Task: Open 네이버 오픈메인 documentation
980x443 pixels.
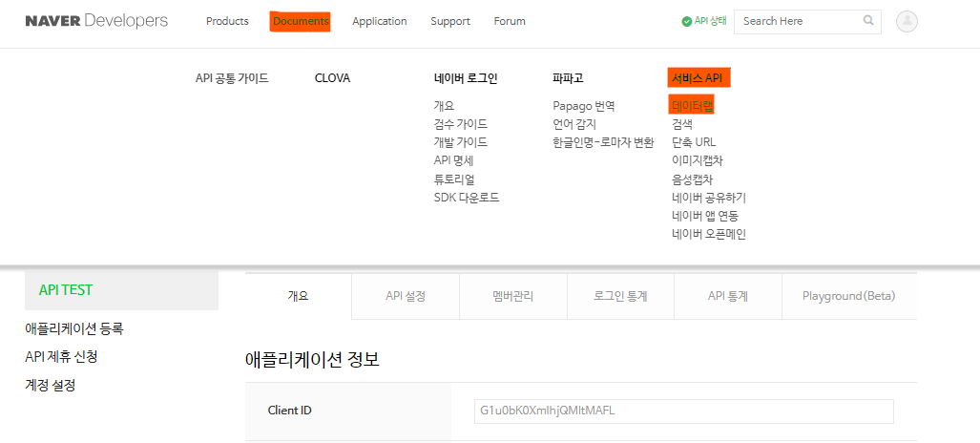Action: tap(709, 235)
